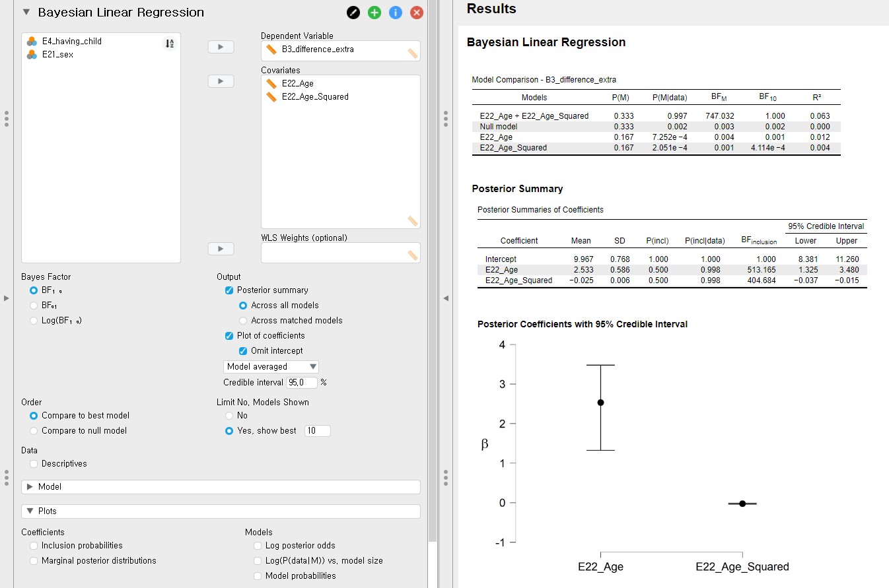Open the blue info help icon
889x588 pixels.
396,13
